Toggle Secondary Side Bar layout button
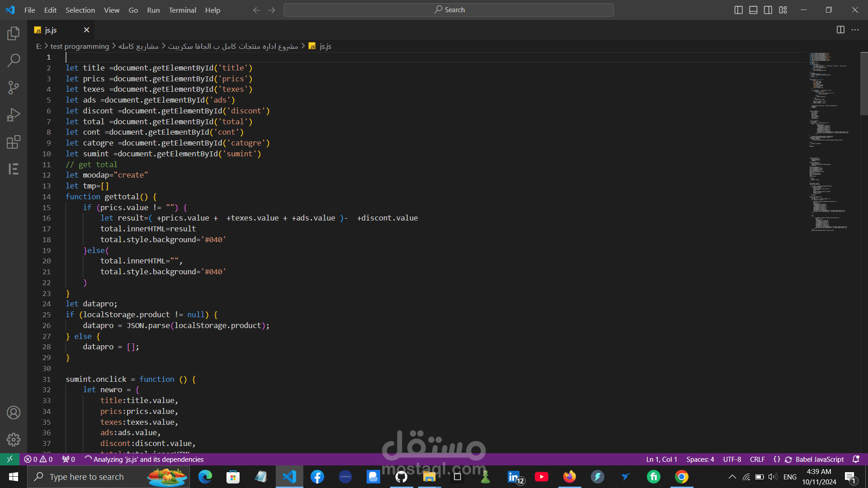 (x=768, y=10)
